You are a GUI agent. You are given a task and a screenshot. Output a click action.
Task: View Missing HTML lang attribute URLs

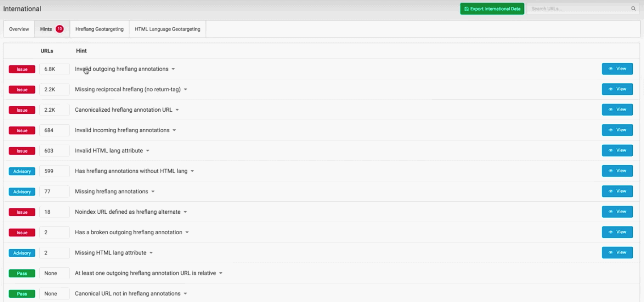tap(617, 252)
